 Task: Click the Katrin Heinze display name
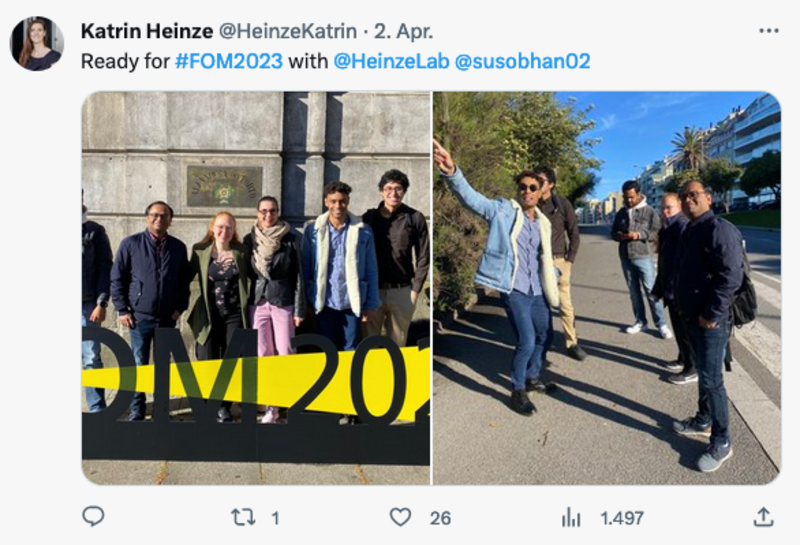(146, 31)
